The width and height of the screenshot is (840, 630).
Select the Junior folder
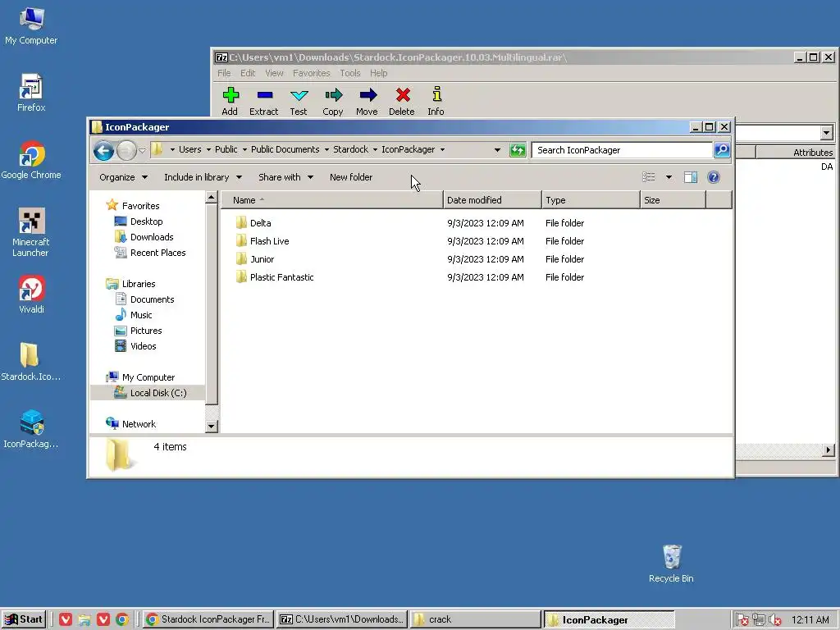(x=255, y=259)
